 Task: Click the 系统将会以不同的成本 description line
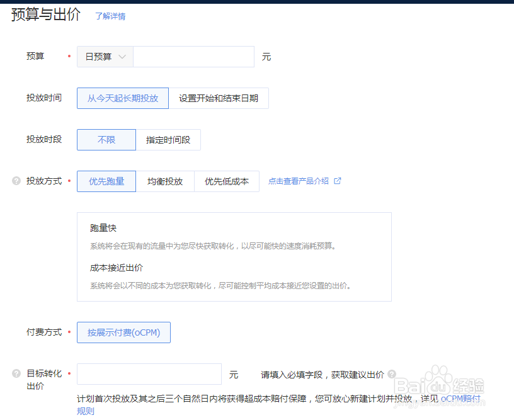pos(220,286)
